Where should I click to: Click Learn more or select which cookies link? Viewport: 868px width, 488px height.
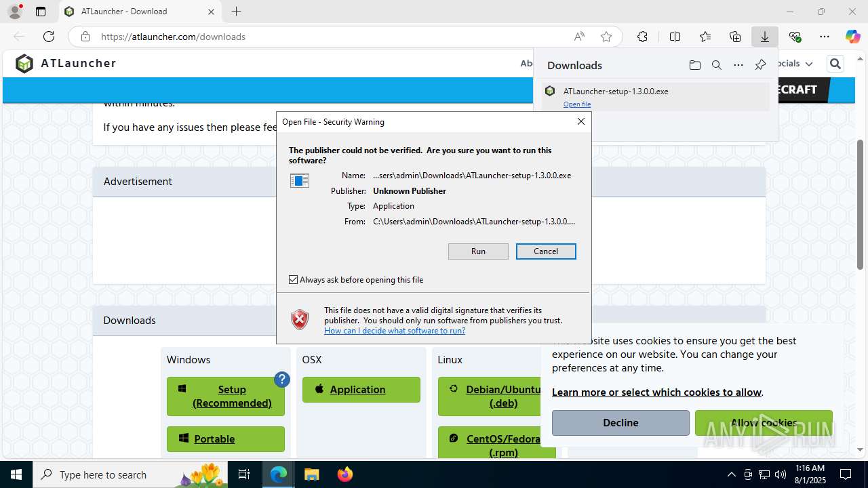[x=656, y=392]
